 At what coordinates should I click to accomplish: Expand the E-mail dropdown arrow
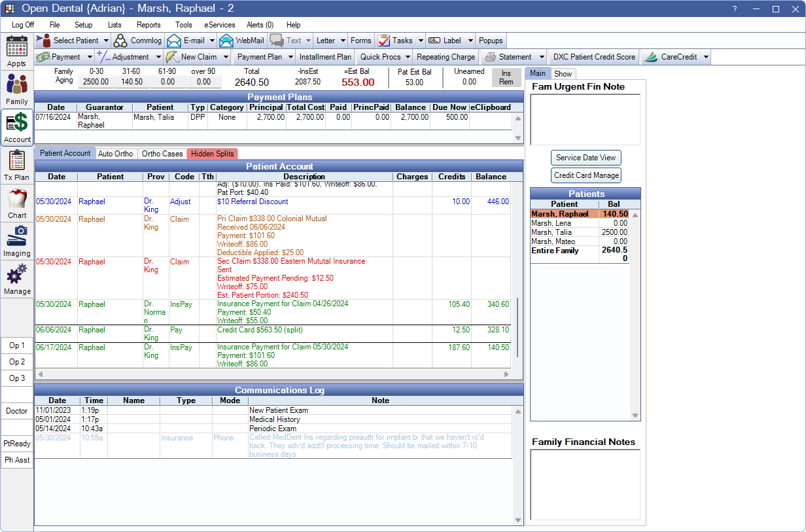pos(213,41)
